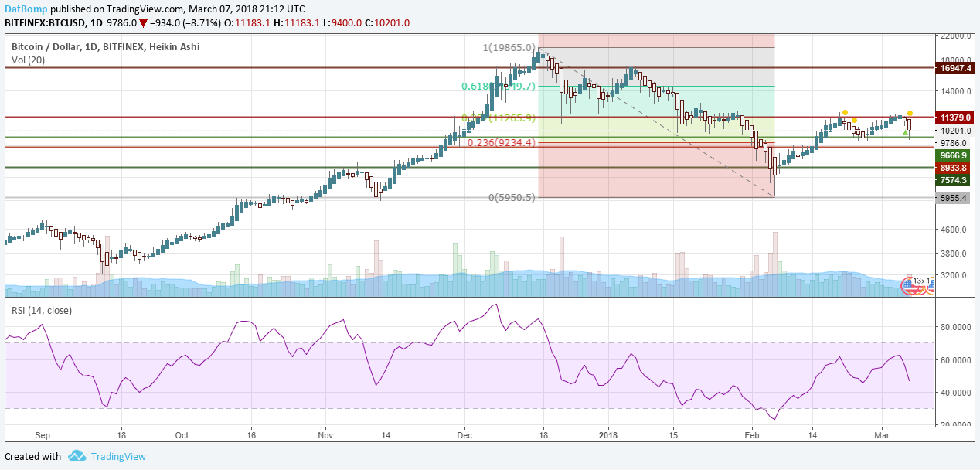Click the yellow dot above the latest candle
Screen dimensions: 980x470
click(x=910, y=114)
